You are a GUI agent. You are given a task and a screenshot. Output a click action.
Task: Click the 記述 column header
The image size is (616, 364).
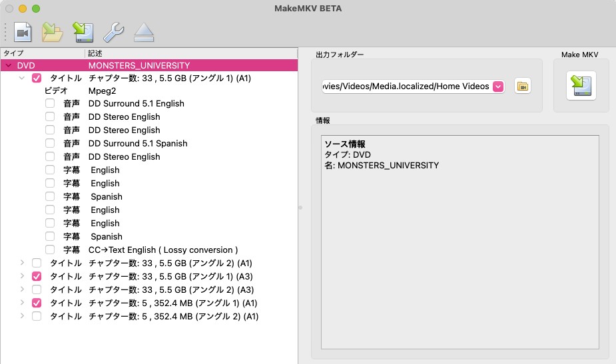191,53
